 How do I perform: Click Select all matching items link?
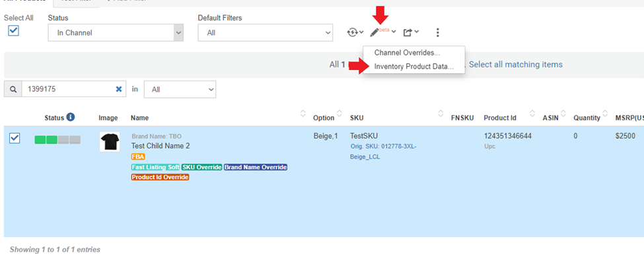click(x=516, y=65)
